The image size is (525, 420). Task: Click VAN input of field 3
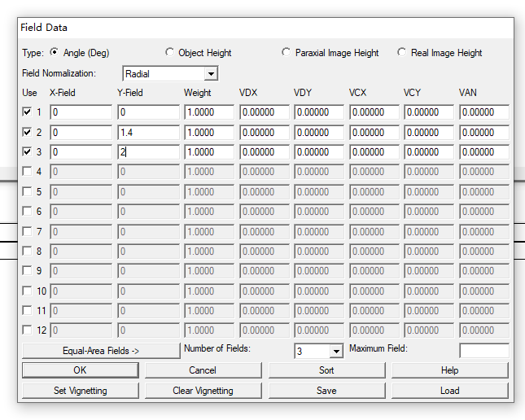(484, 152)
